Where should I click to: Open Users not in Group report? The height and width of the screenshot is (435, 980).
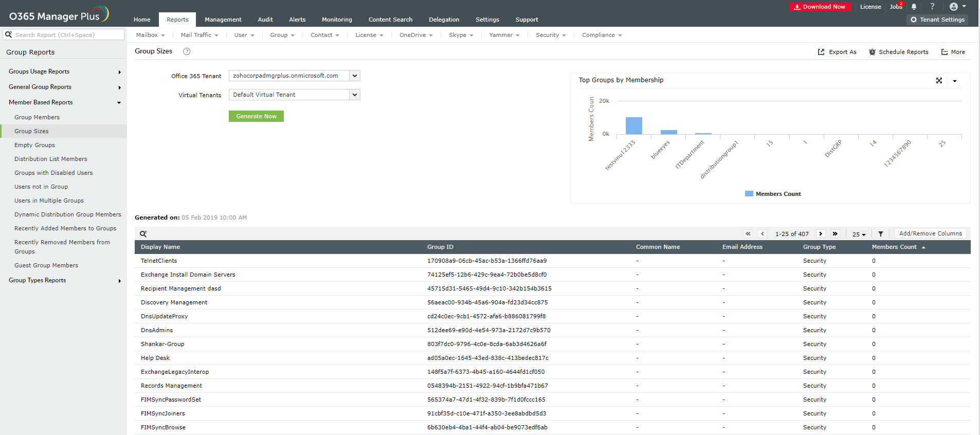(x=41, y=187)
